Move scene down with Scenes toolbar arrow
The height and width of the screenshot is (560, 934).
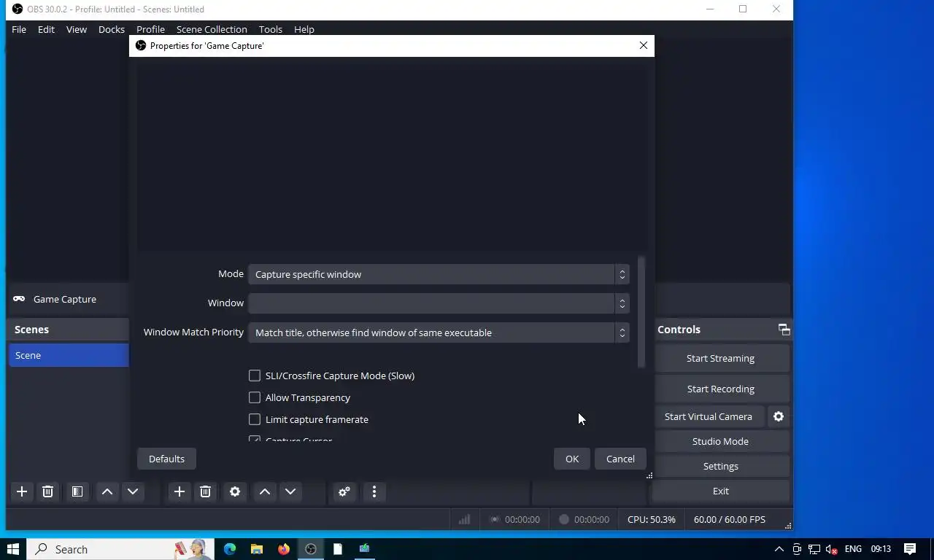[133, 491]
